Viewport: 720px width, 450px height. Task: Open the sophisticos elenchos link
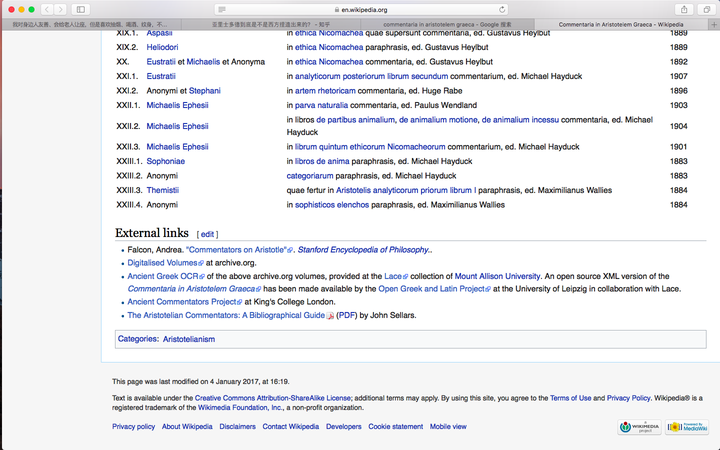pyautogui.click(x=332, y=205)
